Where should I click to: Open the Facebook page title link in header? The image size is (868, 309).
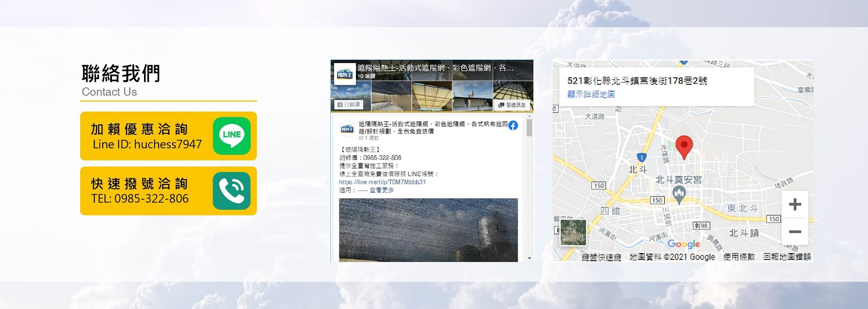435,68
